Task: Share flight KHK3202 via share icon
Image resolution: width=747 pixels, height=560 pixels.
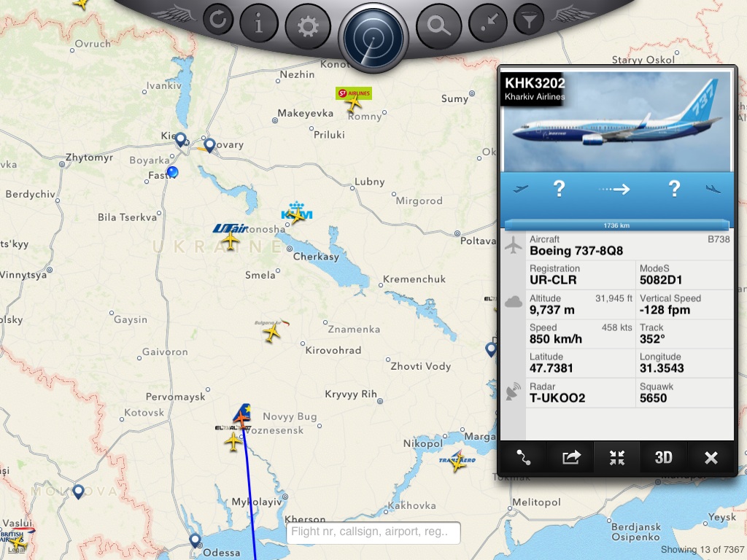Action: tap(570, 458)
